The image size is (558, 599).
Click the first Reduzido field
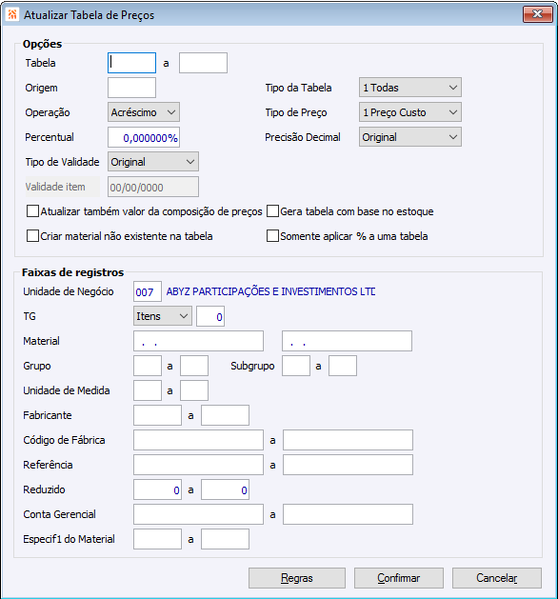pyautogui.click(x=157, y=490)
